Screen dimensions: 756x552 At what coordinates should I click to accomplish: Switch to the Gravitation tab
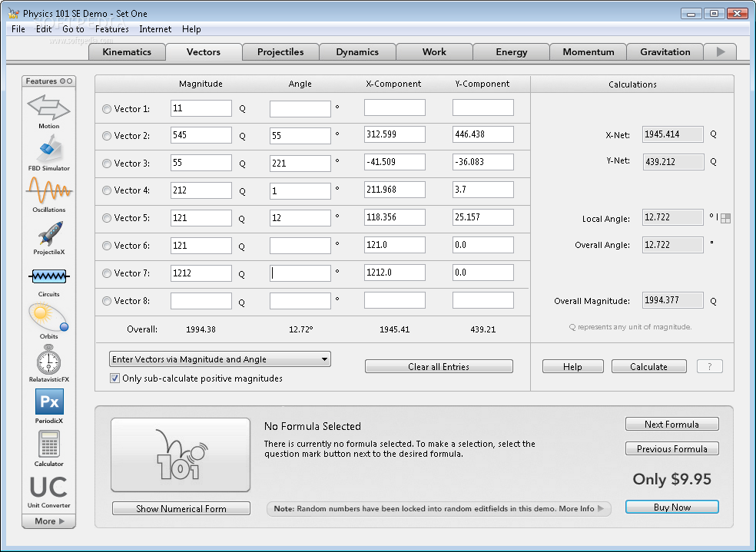point(665,51)
